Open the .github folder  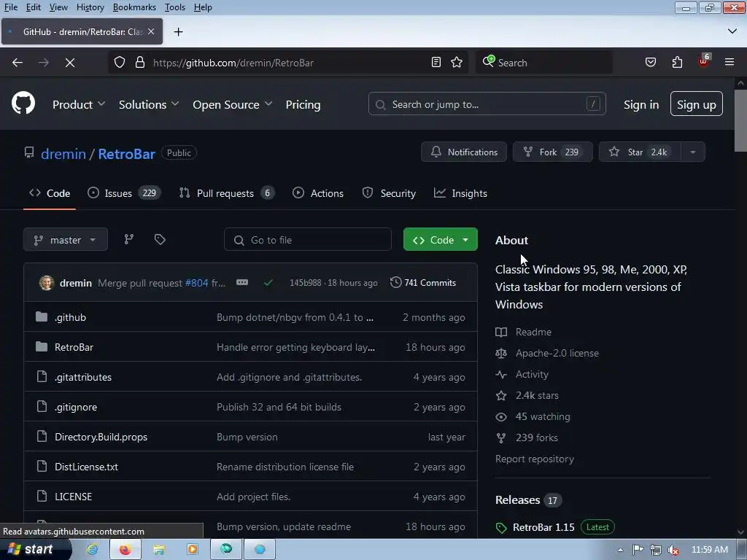click(70, 317)
